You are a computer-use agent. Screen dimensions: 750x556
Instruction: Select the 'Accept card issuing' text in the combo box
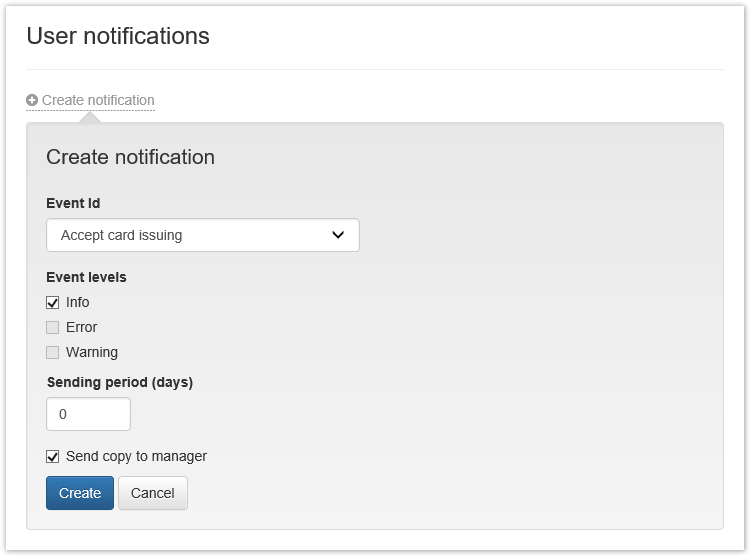[x=122, y=236]
